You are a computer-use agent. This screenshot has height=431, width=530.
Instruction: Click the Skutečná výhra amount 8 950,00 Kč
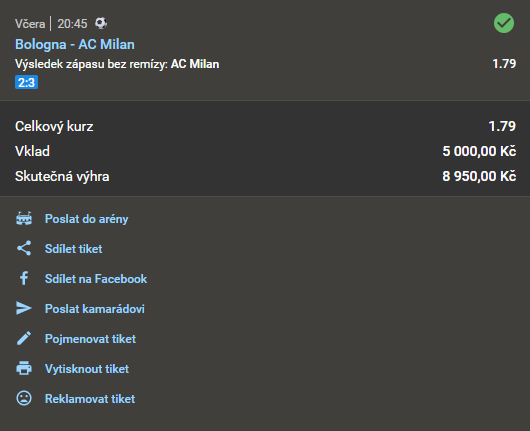tap(479, 176)
